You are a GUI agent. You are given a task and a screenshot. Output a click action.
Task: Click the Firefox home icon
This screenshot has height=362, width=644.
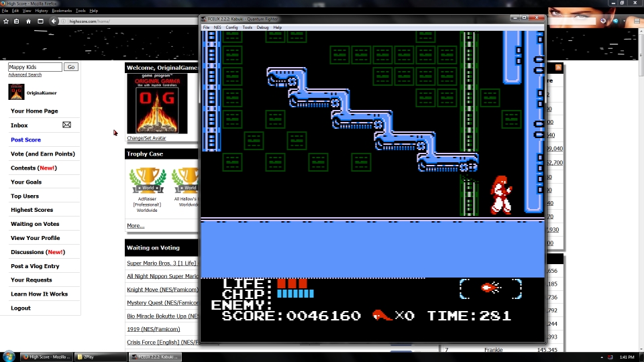[x=28, y=21]
